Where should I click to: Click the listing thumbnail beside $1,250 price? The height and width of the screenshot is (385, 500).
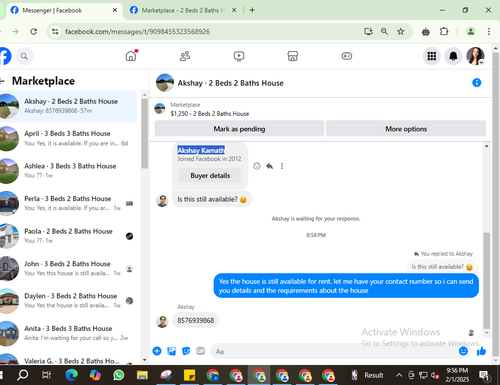[160, 109]
